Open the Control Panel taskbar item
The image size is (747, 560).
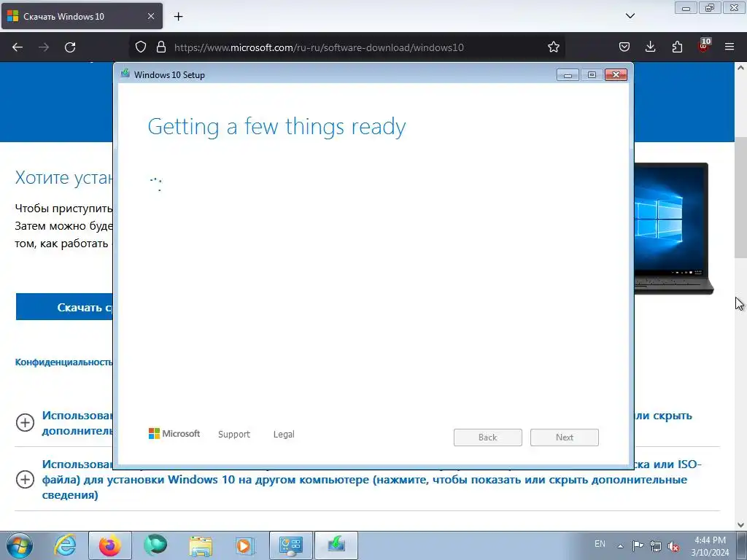[291, 545]
